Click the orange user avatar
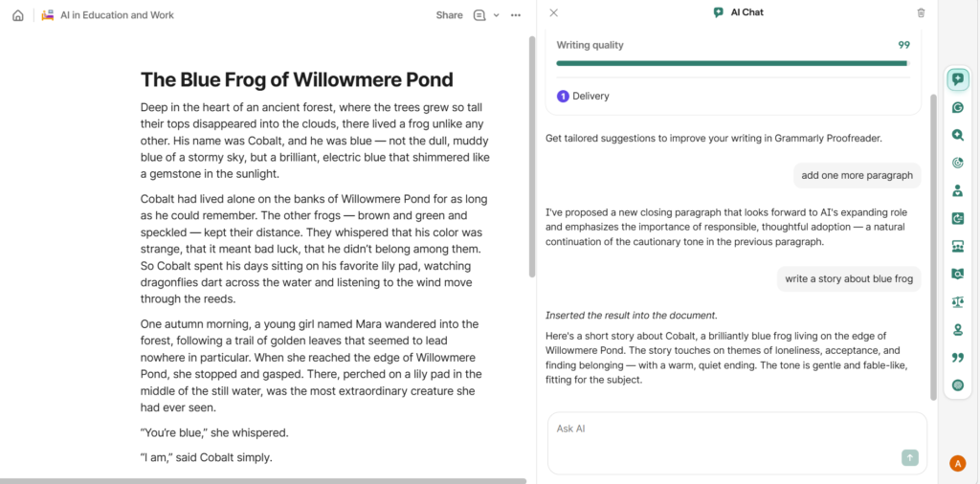Screen dimensions: 980x484 coord(958,464)
